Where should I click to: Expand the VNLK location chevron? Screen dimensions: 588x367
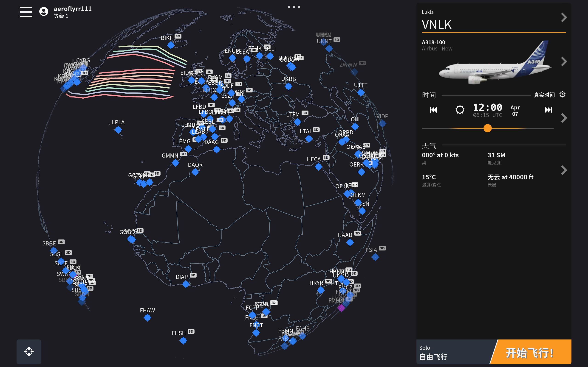click(x=564, y=17)
